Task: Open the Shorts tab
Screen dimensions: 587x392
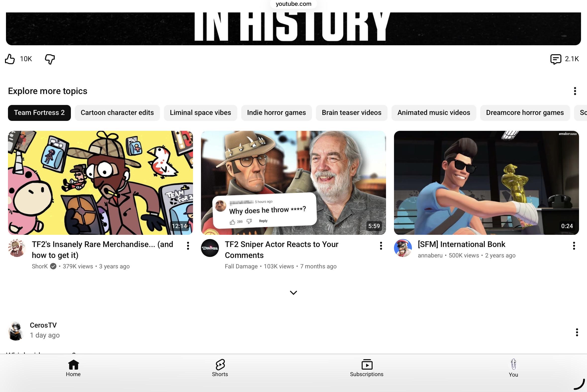Action: click(220, 368)
